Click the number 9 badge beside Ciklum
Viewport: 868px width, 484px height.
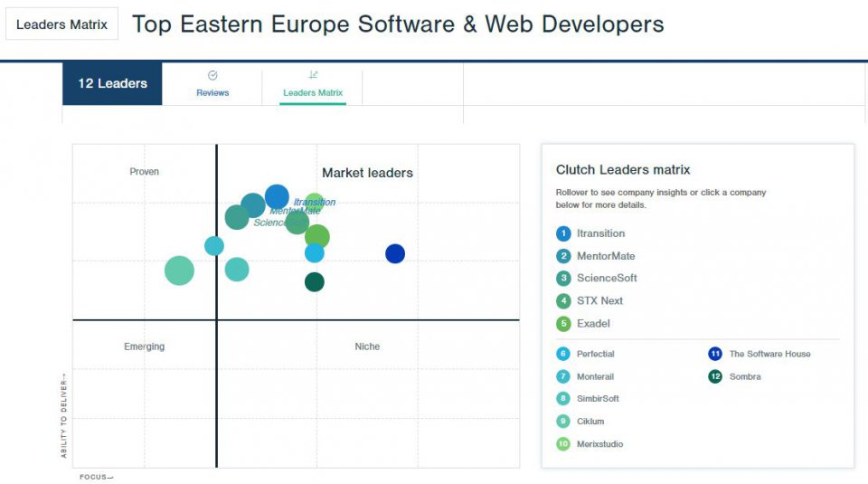pyautogui.click(x=563, y=422)
